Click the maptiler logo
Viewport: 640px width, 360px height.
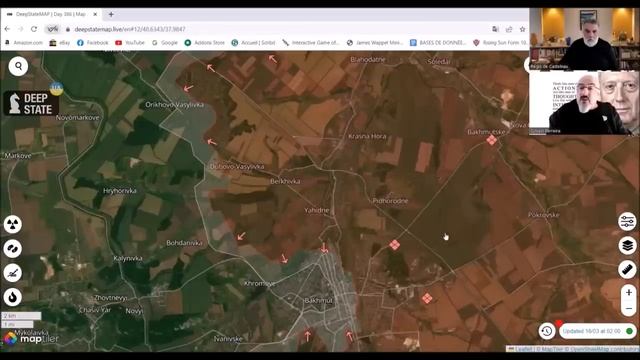[31, 338]
